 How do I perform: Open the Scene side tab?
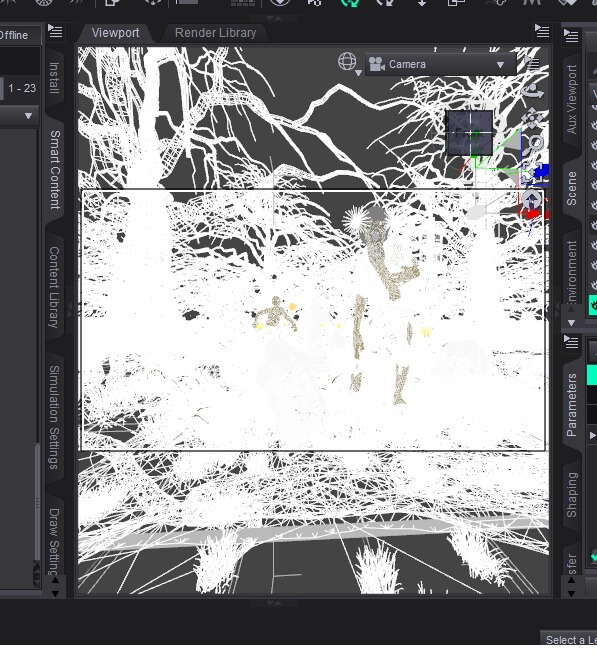pos(572,188)
